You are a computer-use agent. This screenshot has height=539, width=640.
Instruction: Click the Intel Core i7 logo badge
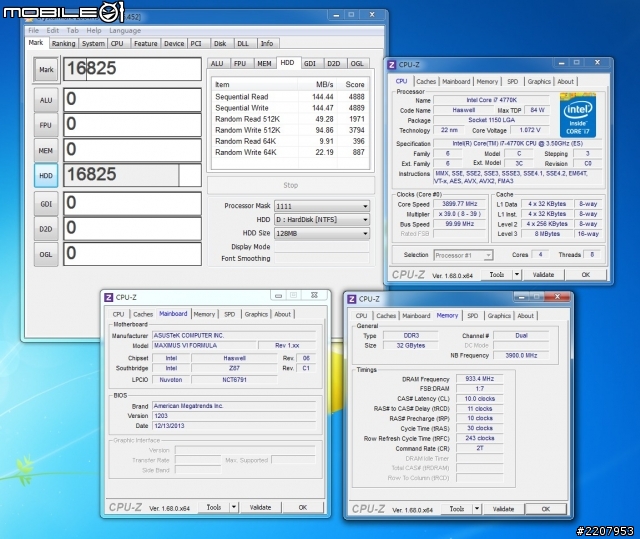(x=578, y=115)
